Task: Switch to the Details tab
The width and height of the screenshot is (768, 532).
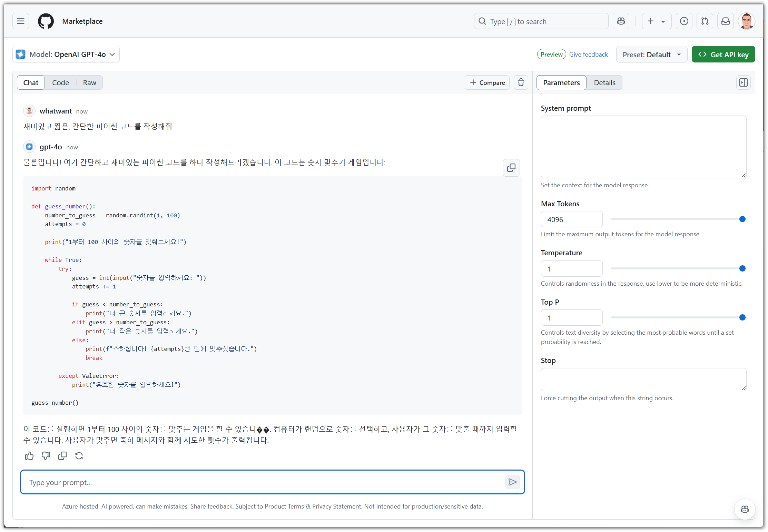Action: (x=604, y=83)
